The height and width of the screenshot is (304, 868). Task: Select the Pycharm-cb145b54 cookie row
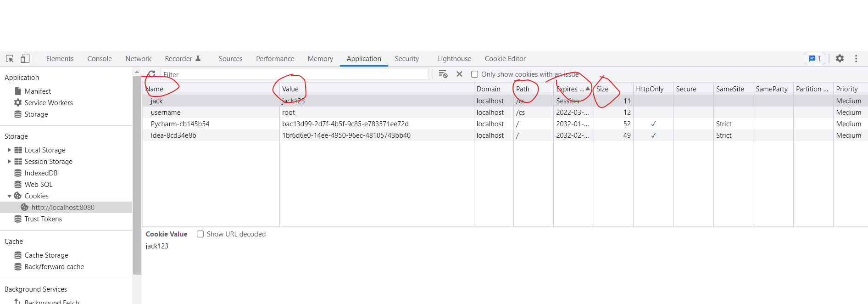pyautogui.click(x=505, y=124)
